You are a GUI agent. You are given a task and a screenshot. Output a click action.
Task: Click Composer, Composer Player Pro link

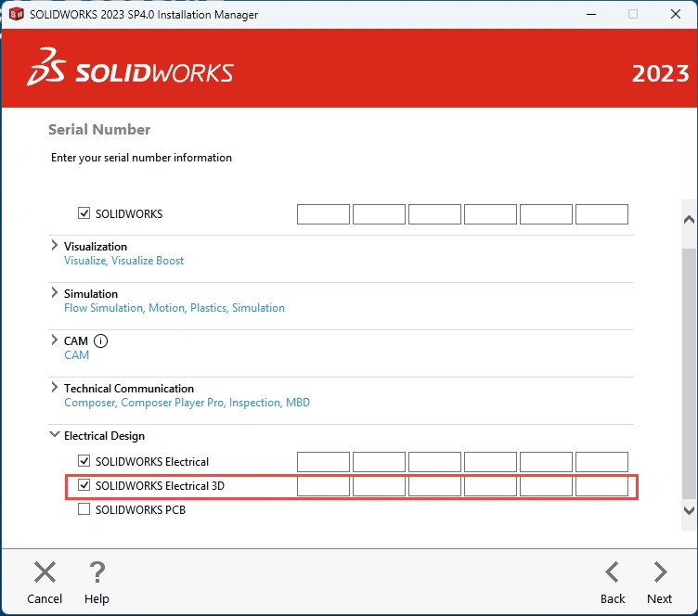tap(187, 403)
